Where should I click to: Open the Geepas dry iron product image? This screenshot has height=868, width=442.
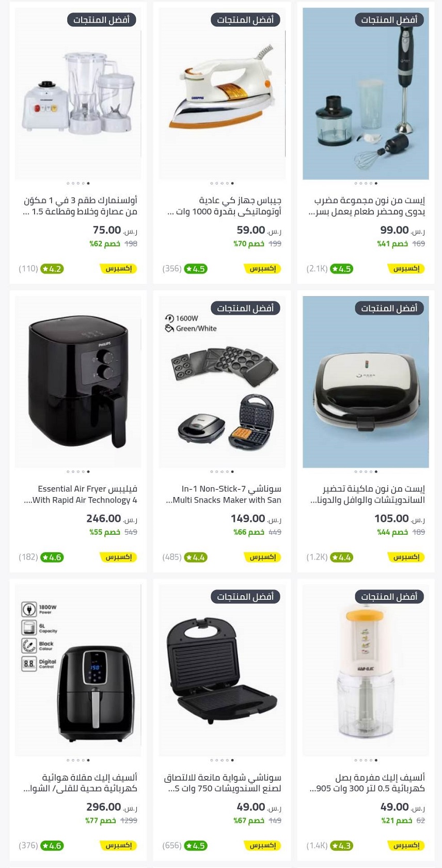pos(222,94)
